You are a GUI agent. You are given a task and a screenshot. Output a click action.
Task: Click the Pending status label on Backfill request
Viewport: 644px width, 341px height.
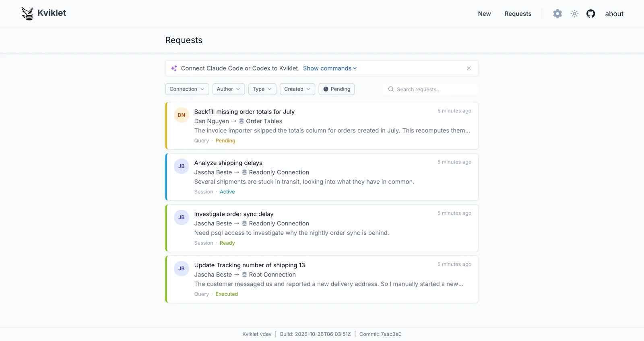tap(225, 141)
